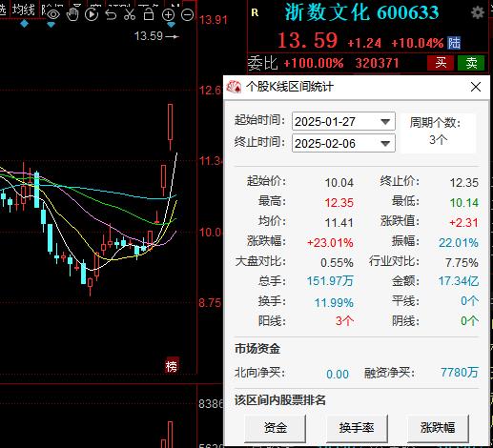Toggle the eye visibility icon in chart toolbar

pos(53,14)
